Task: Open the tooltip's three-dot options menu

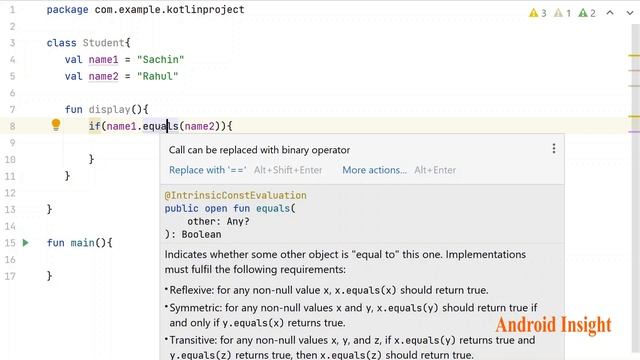Action: tap(554, 149)
